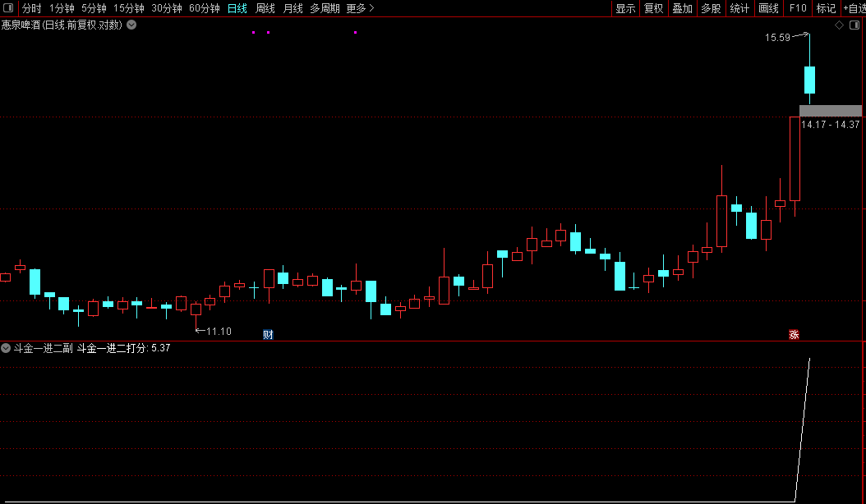
Task: Select the 15分钟 period tab
Action: (x=129, y=8)
